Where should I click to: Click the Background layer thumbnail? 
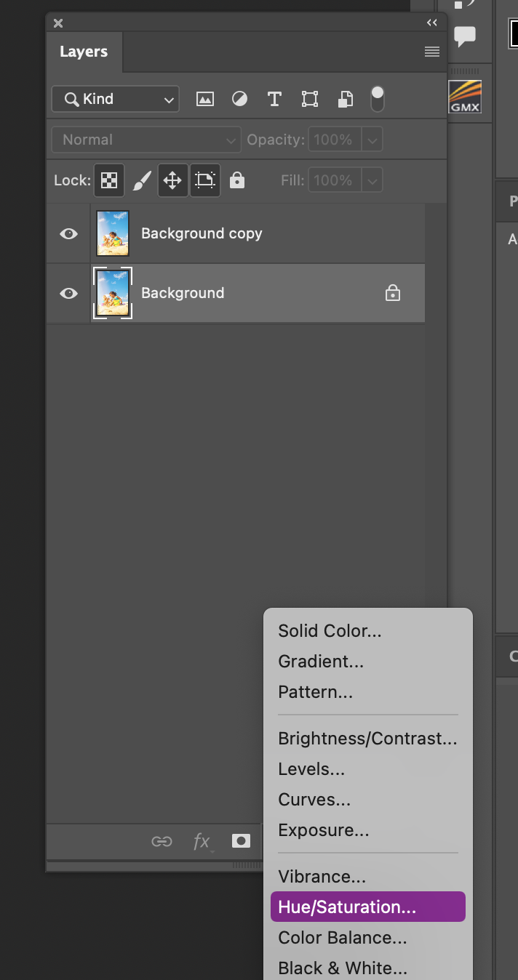[112, 293]
